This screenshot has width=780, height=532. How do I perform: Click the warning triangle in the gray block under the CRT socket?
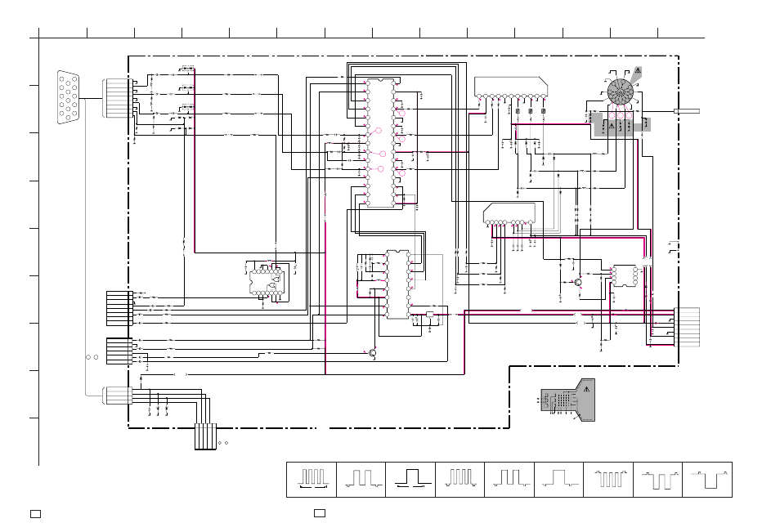[x=612, y=127]
